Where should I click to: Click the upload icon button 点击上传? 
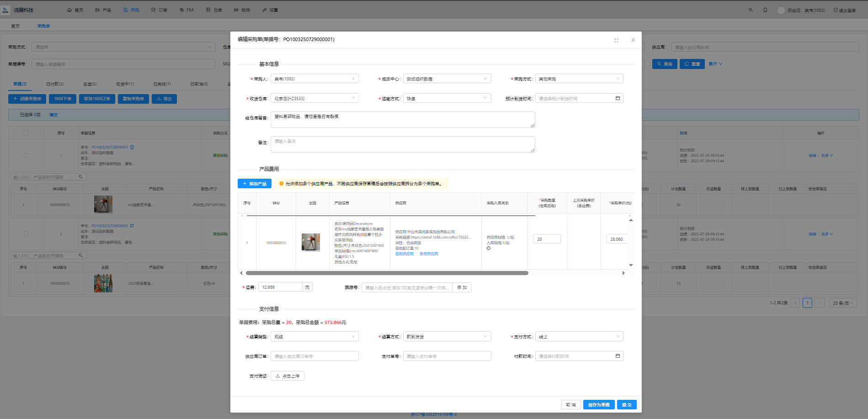point(287,376)
